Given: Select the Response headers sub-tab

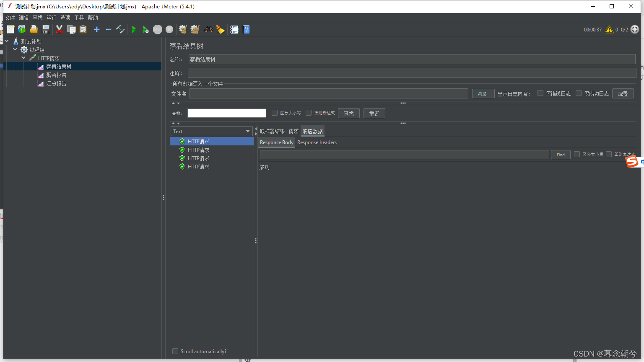Looking at the screenshot, I should tap(317, 142).
